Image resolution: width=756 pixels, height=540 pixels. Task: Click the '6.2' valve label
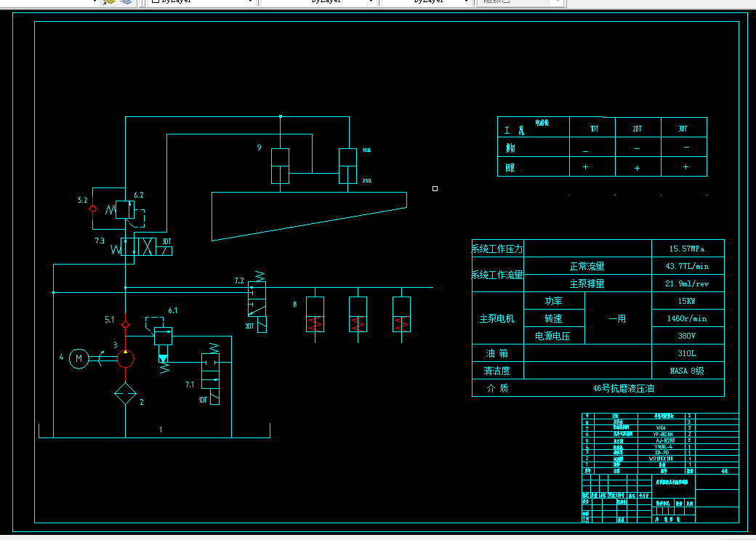coord(138,196)
